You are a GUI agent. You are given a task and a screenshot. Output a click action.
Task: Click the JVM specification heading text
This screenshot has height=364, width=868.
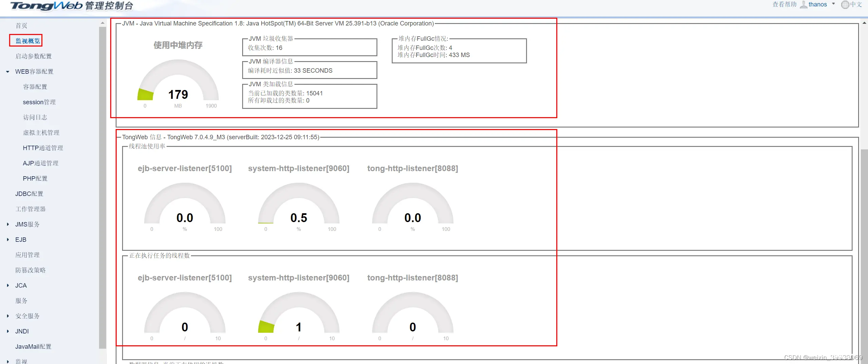point(278,23)
